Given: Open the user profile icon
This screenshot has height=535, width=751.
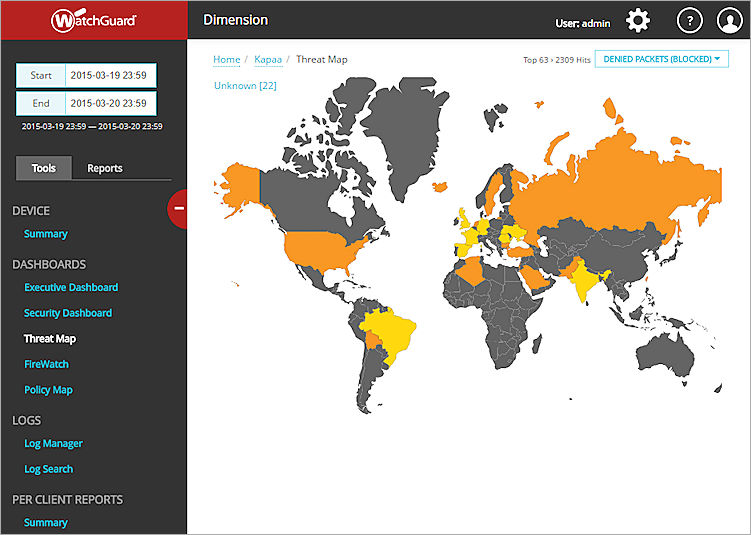Looking at the screenshot, I should click(x=730, y=20).
